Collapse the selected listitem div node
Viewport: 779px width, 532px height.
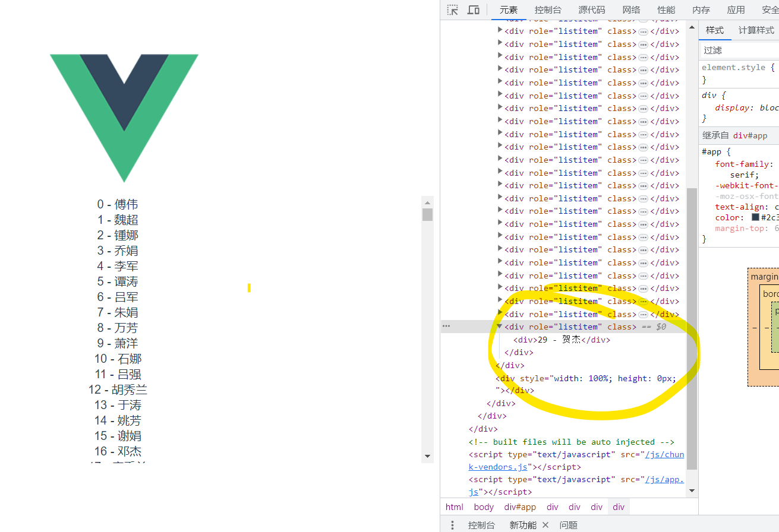500,327
